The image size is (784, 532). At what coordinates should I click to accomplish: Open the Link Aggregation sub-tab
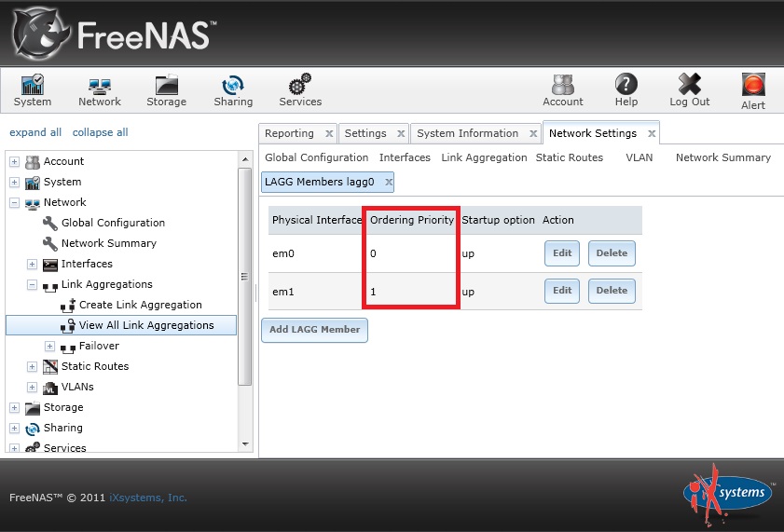484,157
